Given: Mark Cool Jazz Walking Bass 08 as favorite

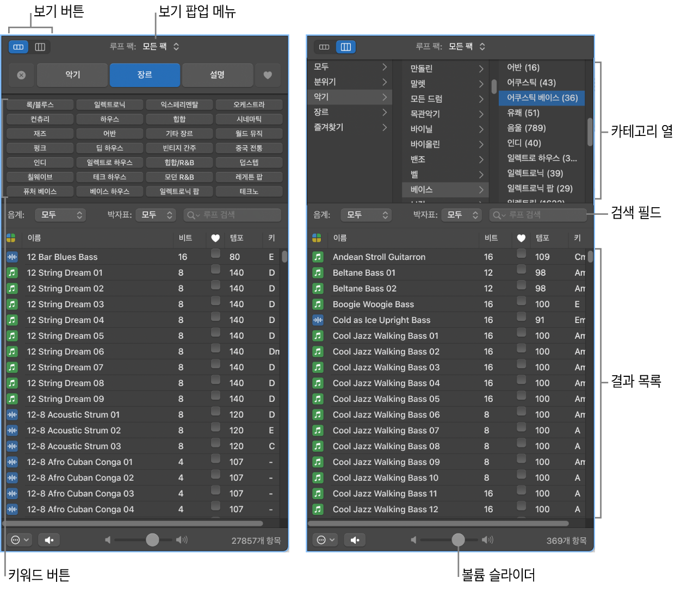Looking at the screenshot, I should pyautogui.click(x=521, y=443).
